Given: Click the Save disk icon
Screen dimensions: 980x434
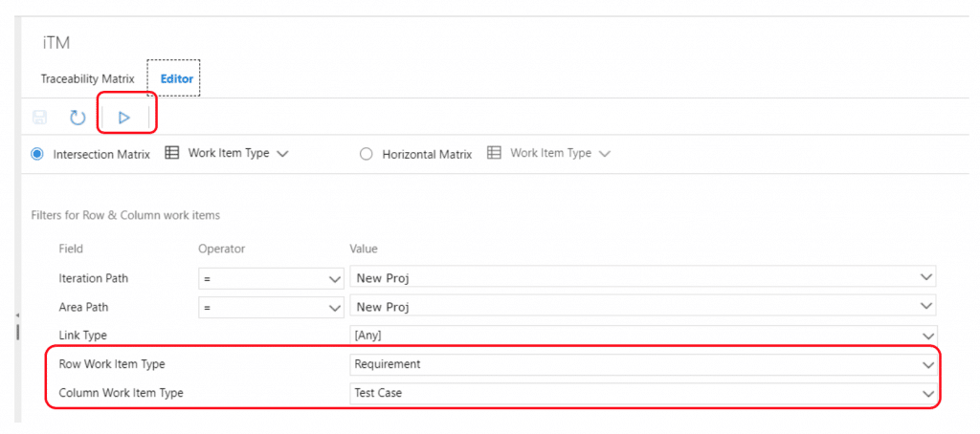Looking at the screenshot, I should click(39, 118).
